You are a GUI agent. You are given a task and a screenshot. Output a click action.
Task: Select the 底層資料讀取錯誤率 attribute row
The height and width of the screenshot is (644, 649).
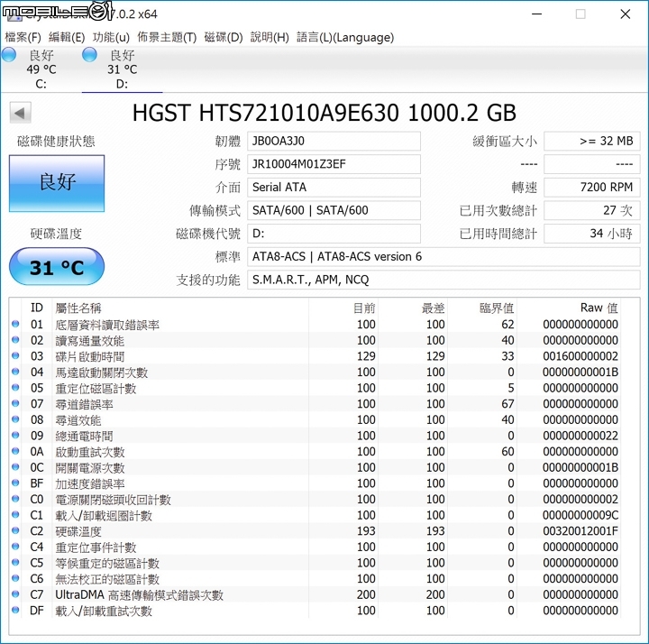coord(315,325)
